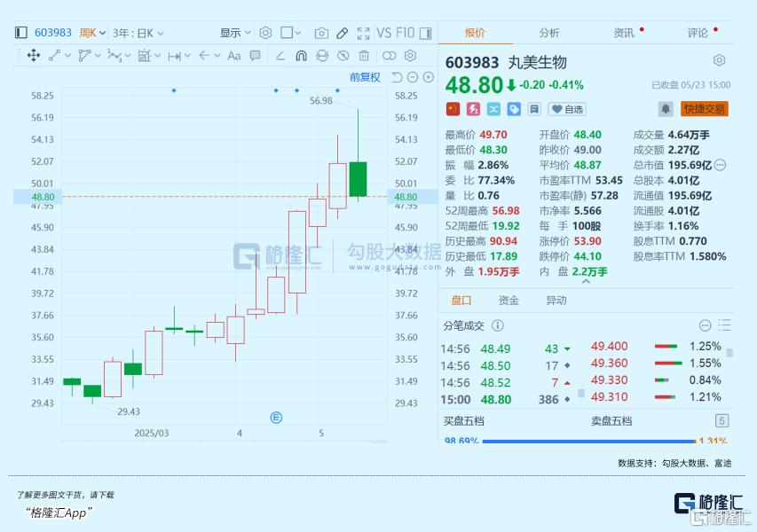Open the 周K period dropdown
Screen dimensions: 757x532
point(92,33)
